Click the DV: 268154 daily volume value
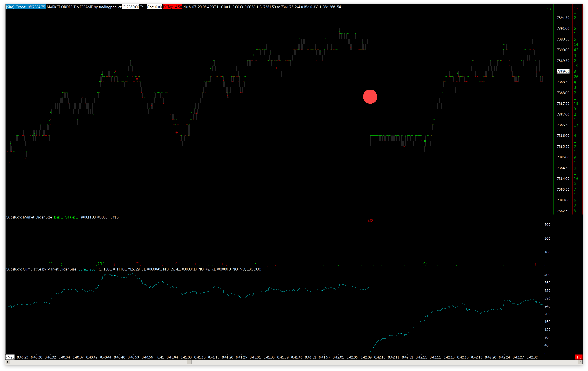The height and width of the screenshot is (371, 588). coord(331,7)
